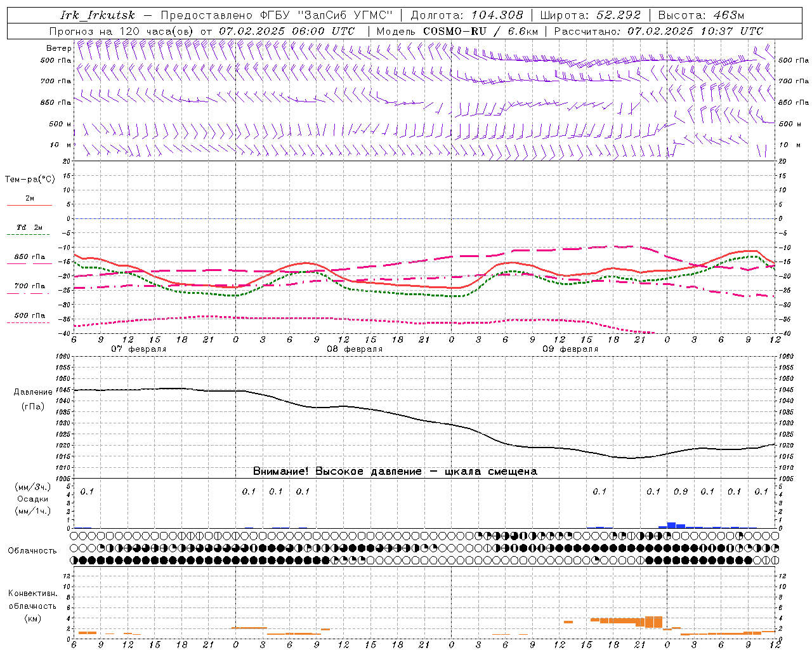The height and width of the screenshot is (650, 812).
Task: Click the 'Давление' pressure panel label
Action: [x=33, y=392]
